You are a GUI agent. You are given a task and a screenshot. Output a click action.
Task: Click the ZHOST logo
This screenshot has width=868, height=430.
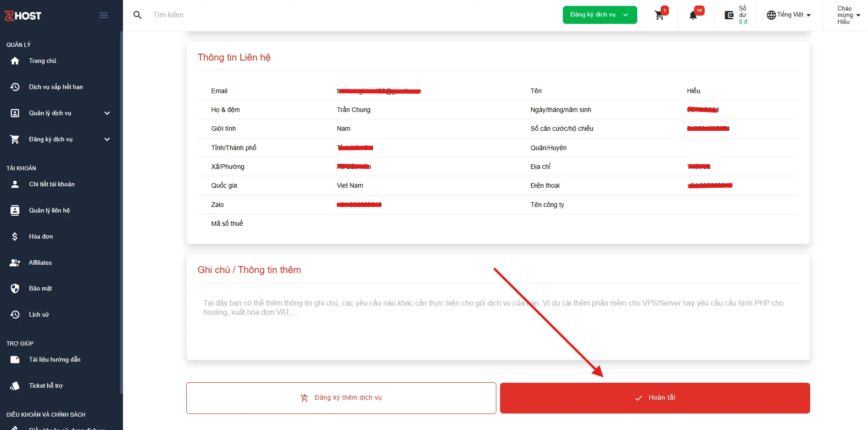(23, 16)
